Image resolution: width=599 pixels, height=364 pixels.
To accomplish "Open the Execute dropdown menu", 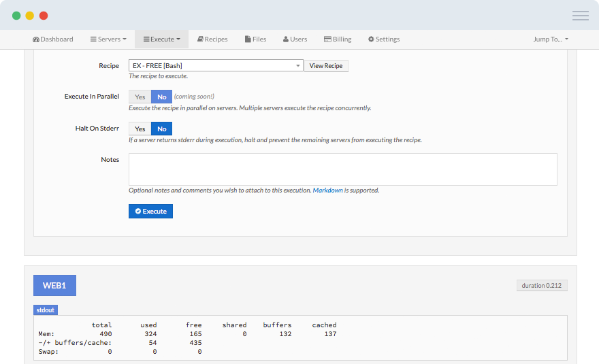I will coord(161,39).
